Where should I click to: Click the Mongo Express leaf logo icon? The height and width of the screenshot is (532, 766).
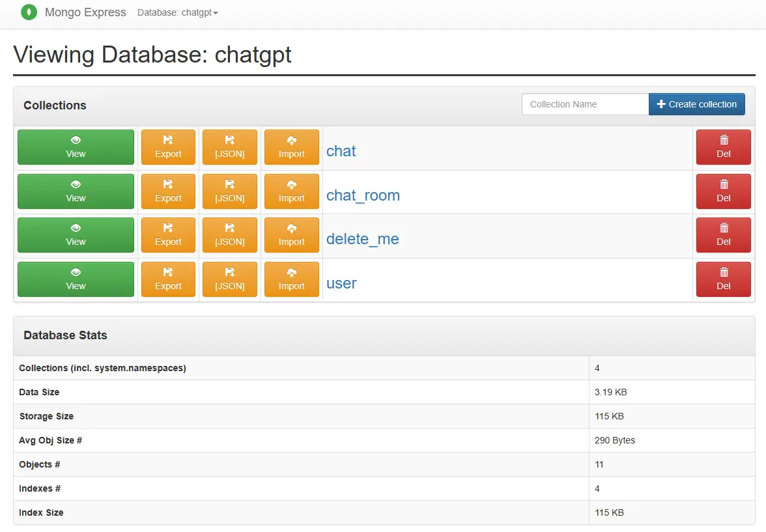[x=29, y=12]
